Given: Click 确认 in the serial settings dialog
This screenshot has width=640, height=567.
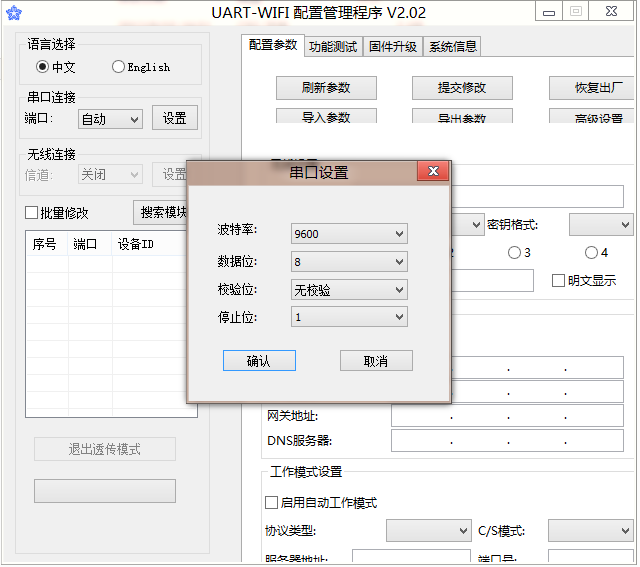Looking at the screenshot, I should point(259,361).
